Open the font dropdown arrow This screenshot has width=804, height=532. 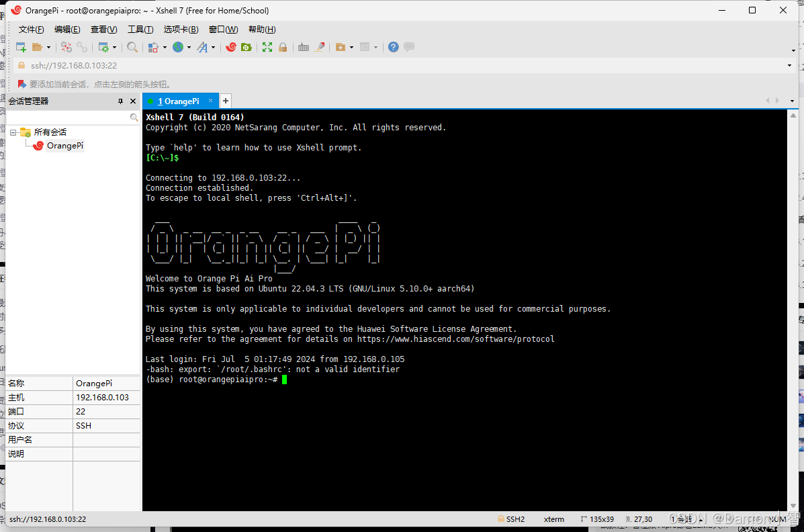pos(214,47)
